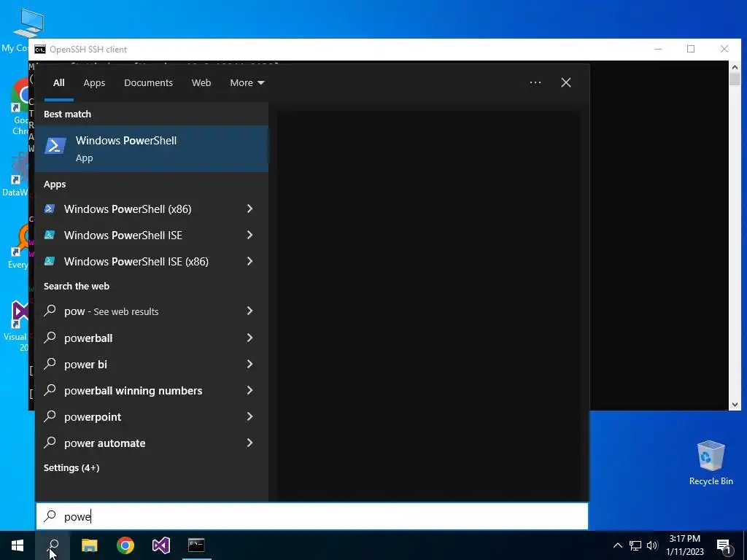Switch to the Apps search tab
The width and height of the screenshot is (747, 560).
(94, 83)
